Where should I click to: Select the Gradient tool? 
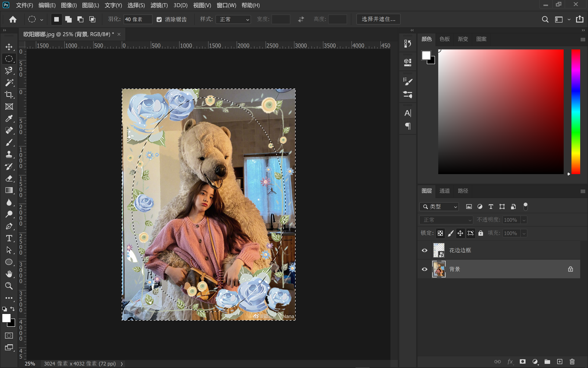pyautogui.click(x=9, y=190)
